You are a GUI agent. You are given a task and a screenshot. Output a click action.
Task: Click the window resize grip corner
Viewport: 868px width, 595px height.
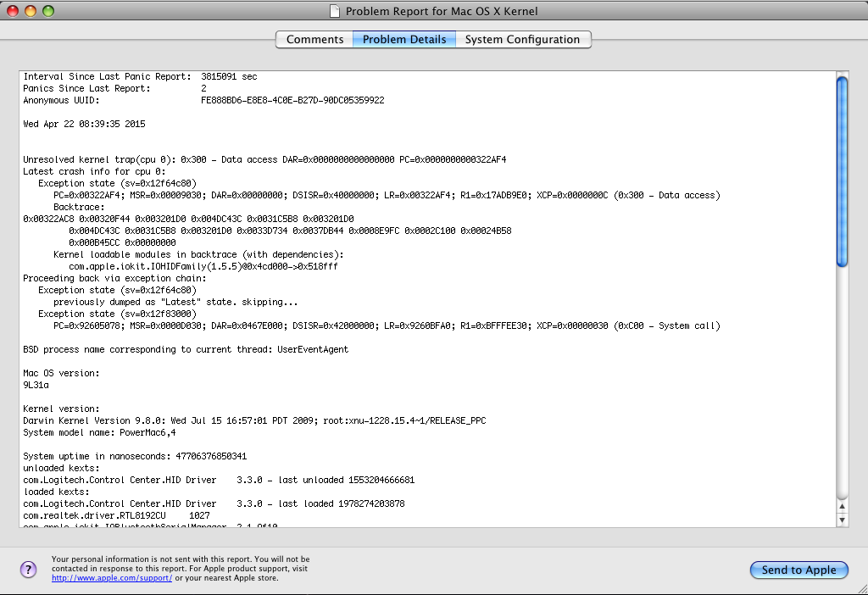coord(862,589)
